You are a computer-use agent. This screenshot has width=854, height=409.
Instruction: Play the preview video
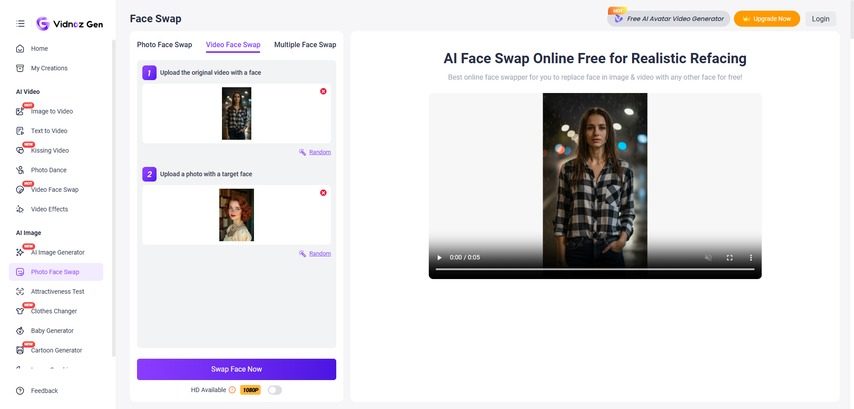coord(440,258)
